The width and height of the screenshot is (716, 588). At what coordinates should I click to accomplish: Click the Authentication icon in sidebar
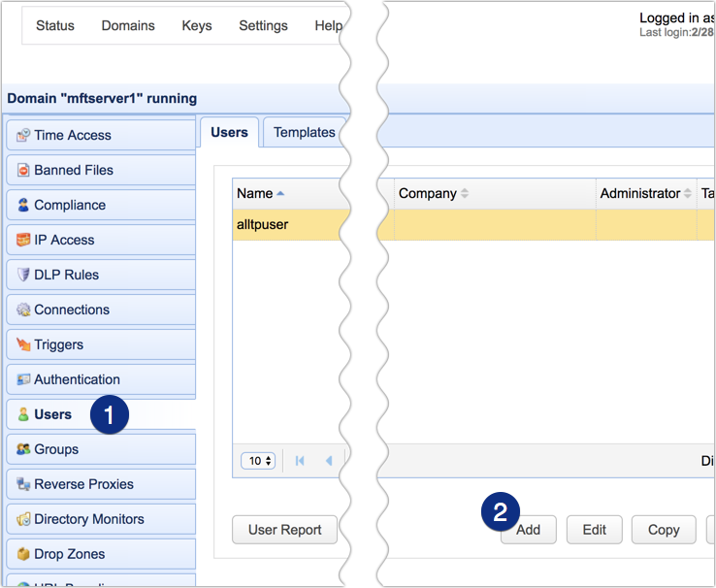(23, 380)
